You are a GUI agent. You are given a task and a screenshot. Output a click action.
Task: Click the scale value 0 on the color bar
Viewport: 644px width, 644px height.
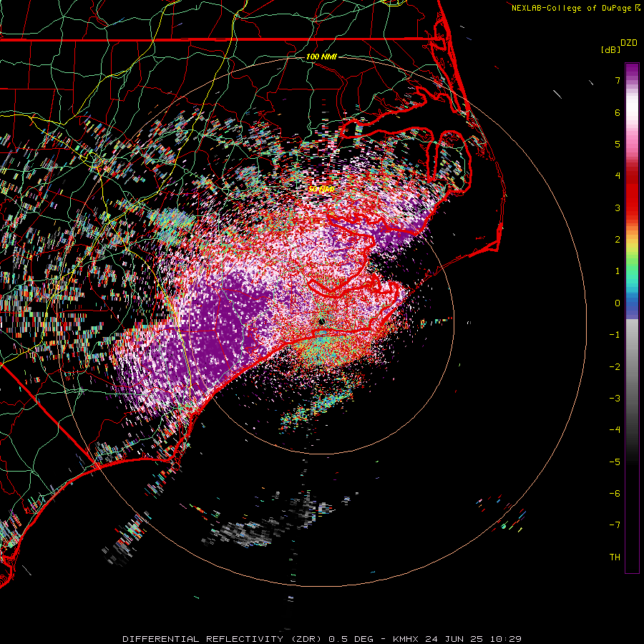click(618, 303)
